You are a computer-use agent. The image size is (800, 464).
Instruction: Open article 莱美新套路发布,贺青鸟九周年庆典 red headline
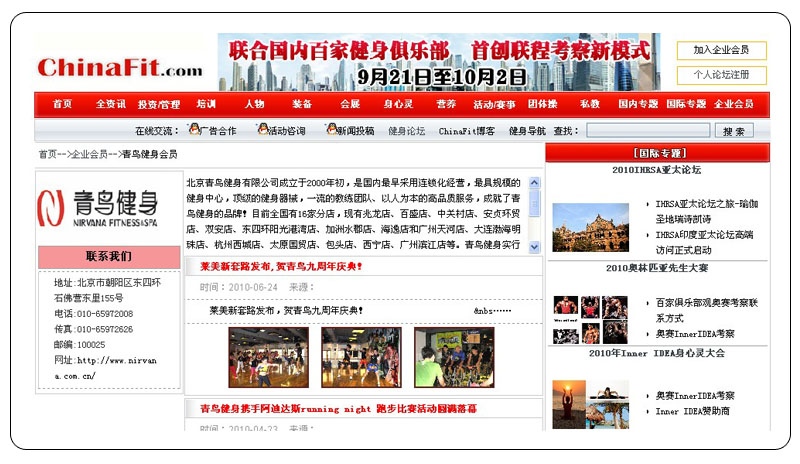[x=281, y=266]
